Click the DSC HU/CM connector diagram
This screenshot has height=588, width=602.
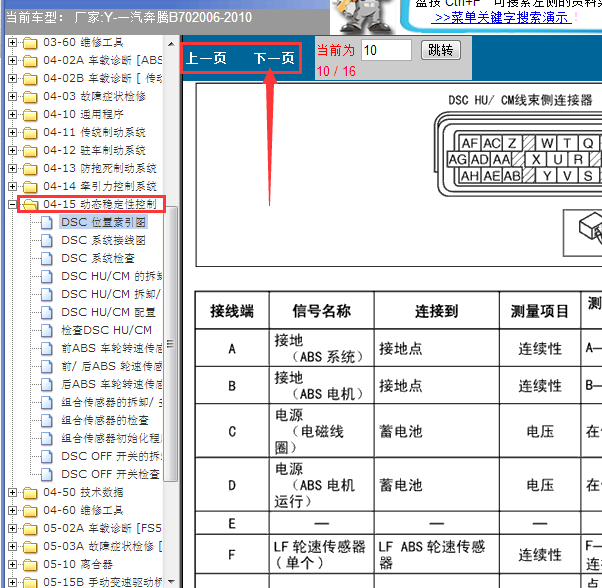click(518, 154)
